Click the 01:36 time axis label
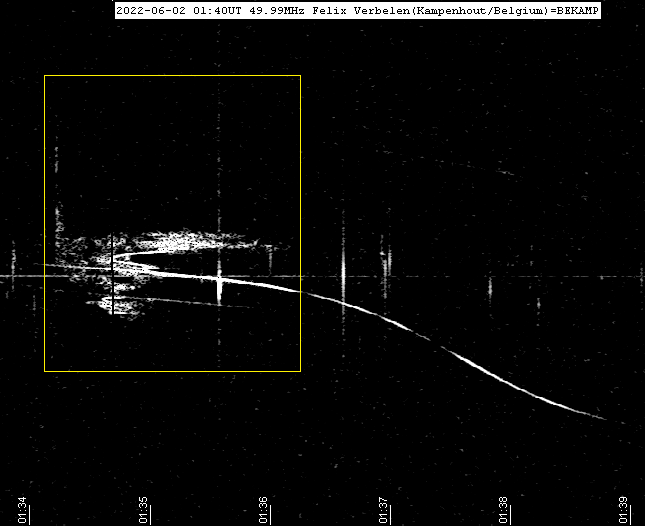This screenshot has width=645, height=526. coord(263,510)
